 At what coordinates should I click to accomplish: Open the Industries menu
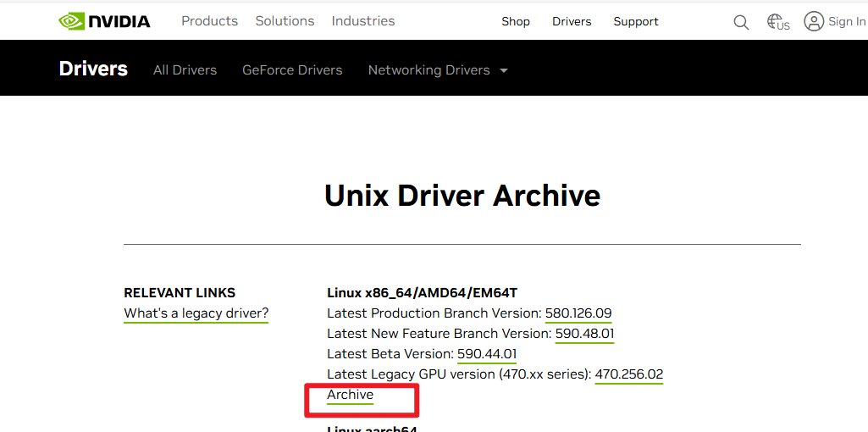pyautogui.click(x=363, y=21)
